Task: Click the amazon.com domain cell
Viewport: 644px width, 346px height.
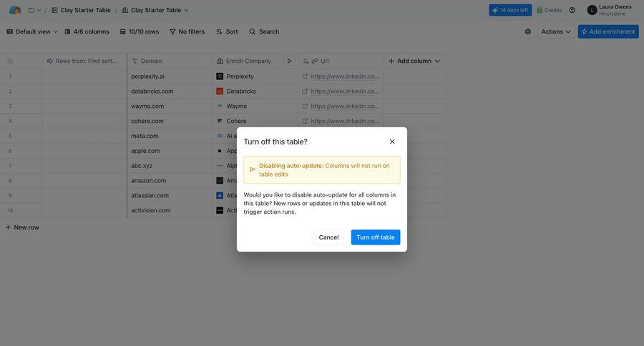Action: (170, 181)
